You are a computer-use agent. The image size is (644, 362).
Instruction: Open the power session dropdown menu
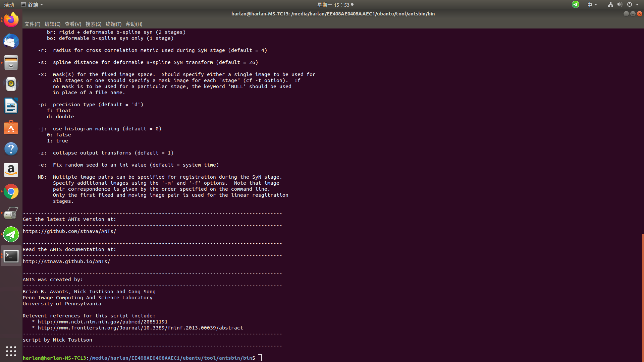[x=632, y=5]
